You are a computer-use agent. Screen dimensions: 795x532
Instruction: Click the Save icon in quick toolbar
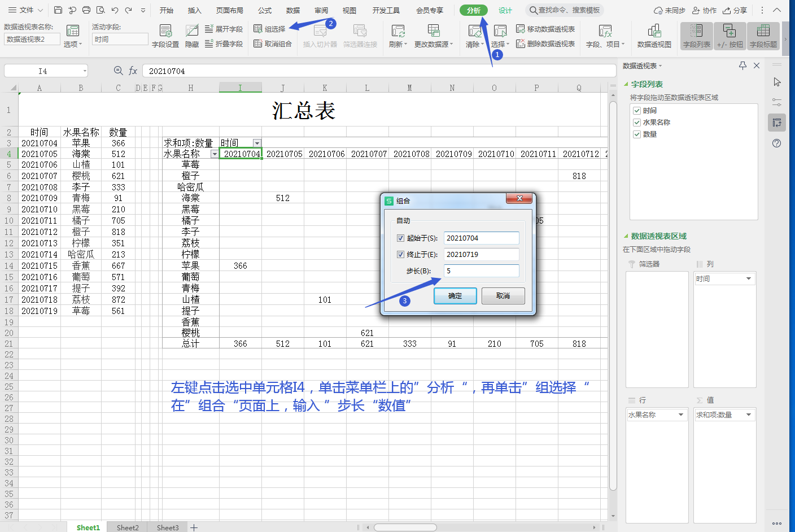point(58,10)
